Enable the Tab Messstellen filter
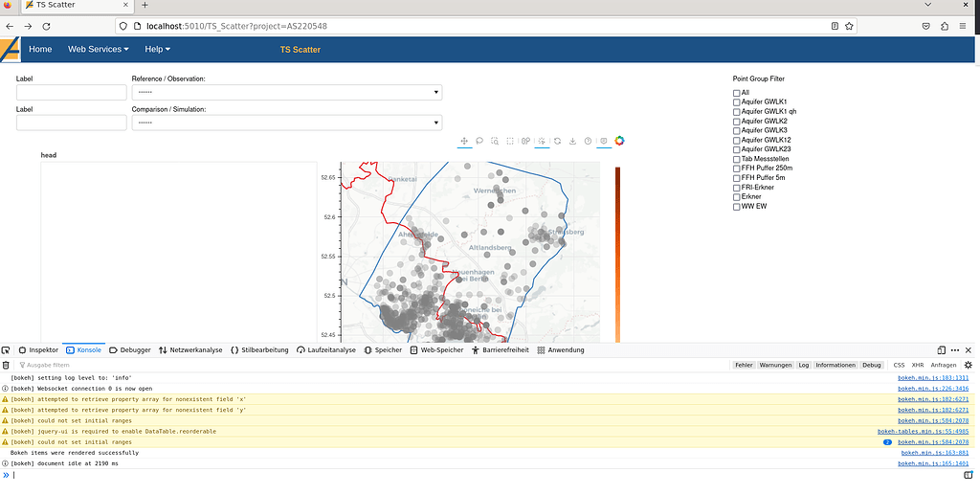This screenshot has width=980, height=494. coord(737,159)
